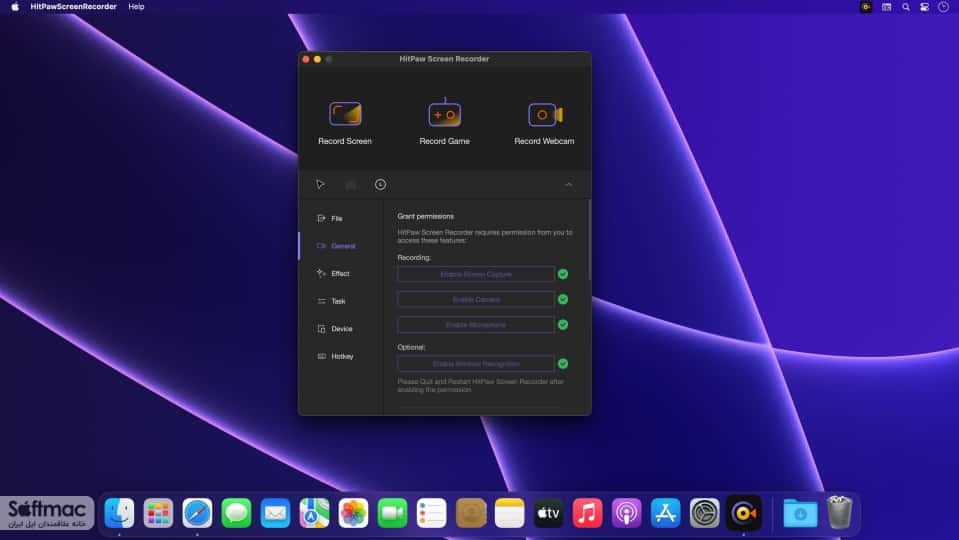Click green checkmark beside Enable Screen Capture
This screenshot has width=959, height=540.
(x=563, y=274)
